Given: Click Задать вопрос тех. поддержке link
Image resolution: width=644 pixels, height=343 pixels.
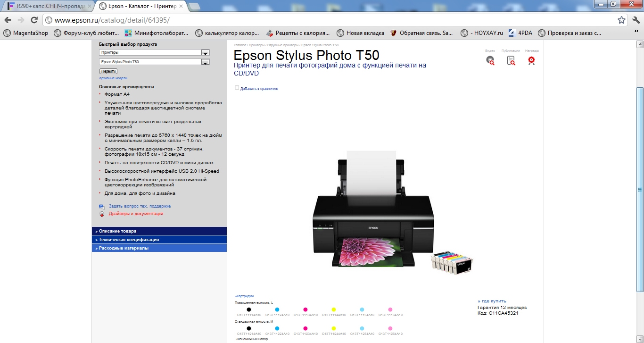Looking at the screenshot, I should 140,206.
